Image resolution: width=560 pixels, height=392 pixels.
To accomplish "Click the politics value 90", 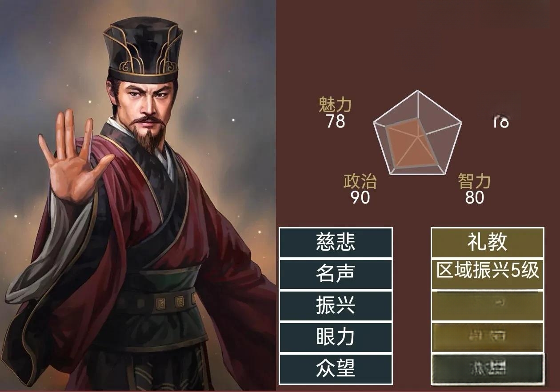I will [360, 198].
